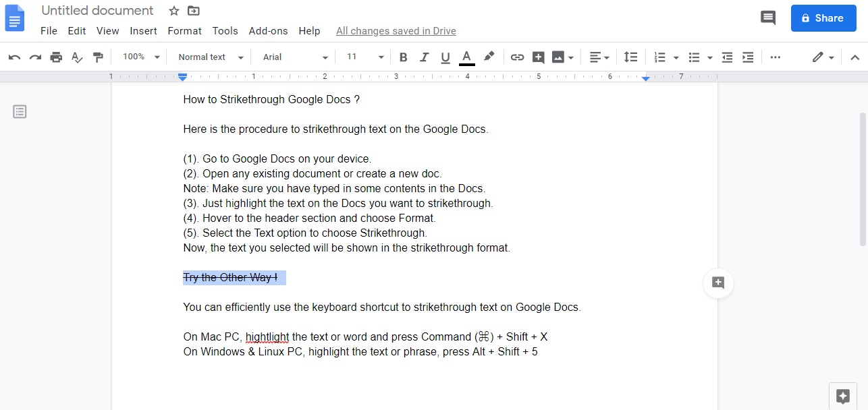Expand the Bulleted list options arrow
Screen dimensions: 868x410
(x=710, y=58)
